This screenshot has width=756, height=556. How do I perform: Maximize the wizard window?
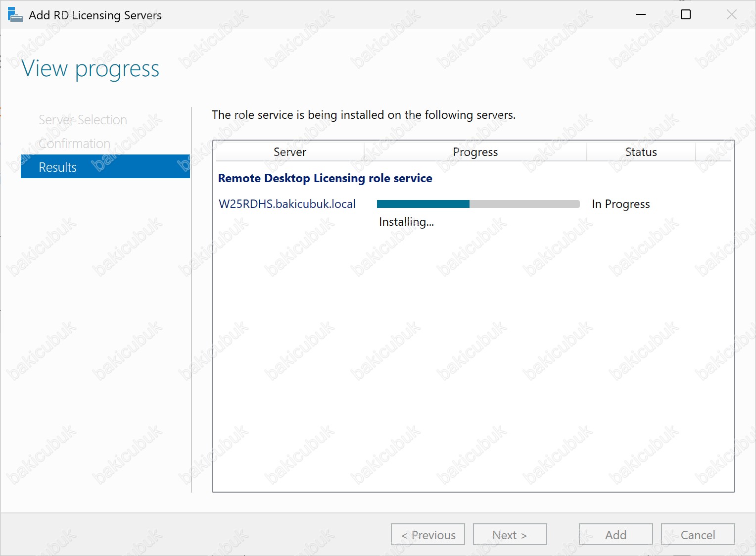(686, 15)
